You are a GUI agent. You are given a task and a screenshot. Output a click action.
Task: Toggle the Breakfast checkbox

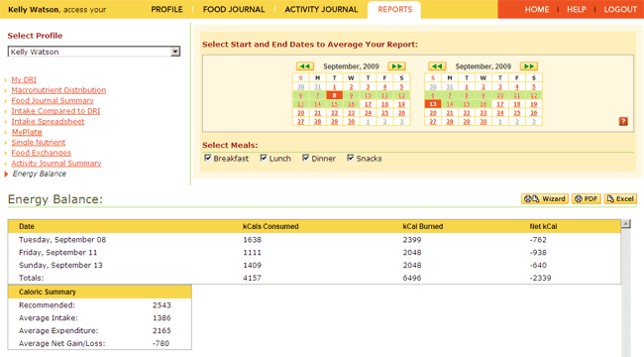pyautogui.click(x=208, y=158)
